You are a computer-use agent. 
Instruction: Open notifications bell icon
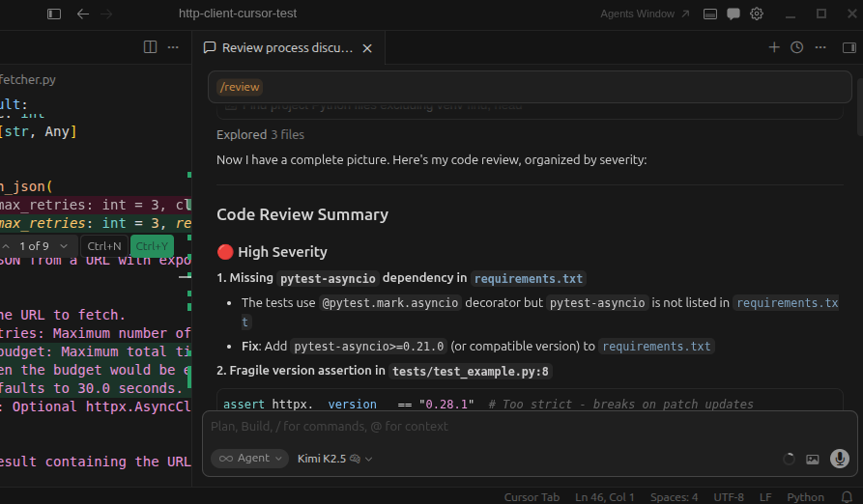(847, 497)
